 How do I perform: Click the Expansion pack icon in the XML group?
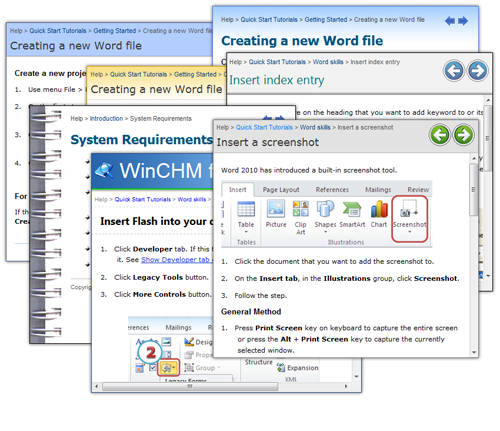(x=281, y=368)
